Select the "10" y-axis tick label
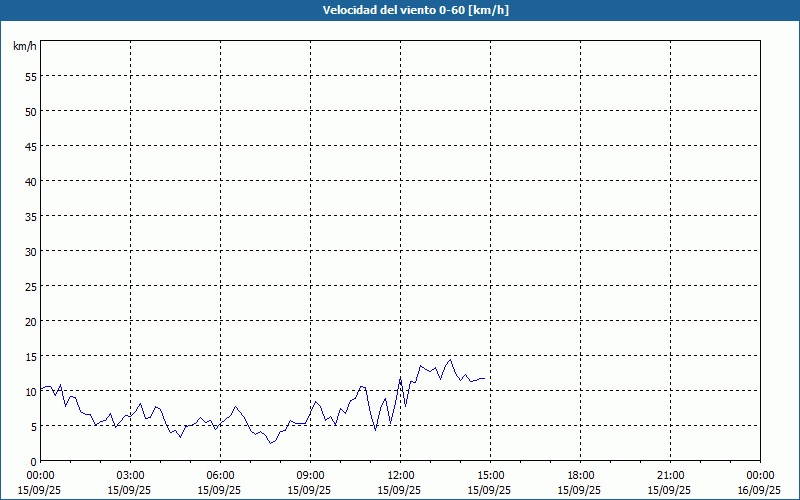Screen dimensions: 800x500 (x=31, y=391)
